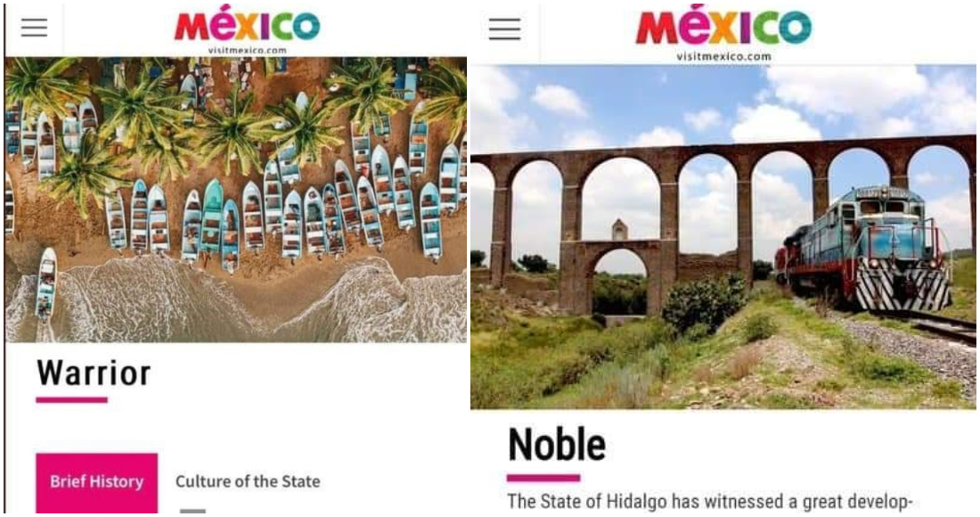980x517 pixels.
Task: Click the colorful México logo in left header
Action: [247, 26]
